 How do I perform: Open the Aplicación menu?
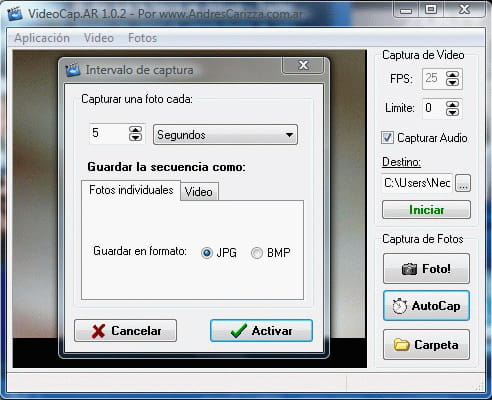tap(42, 38)
